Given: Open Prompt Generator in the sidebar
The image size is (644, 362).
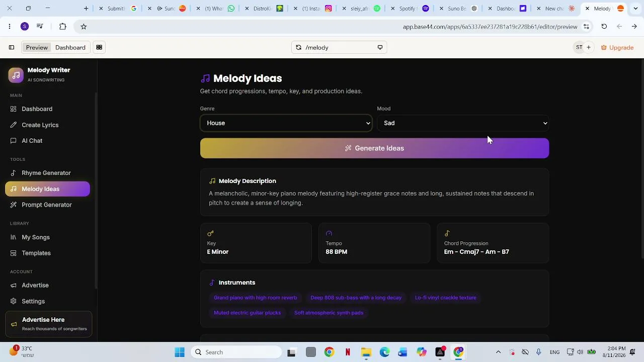Looking at the screenshot, I should (48, 205).
